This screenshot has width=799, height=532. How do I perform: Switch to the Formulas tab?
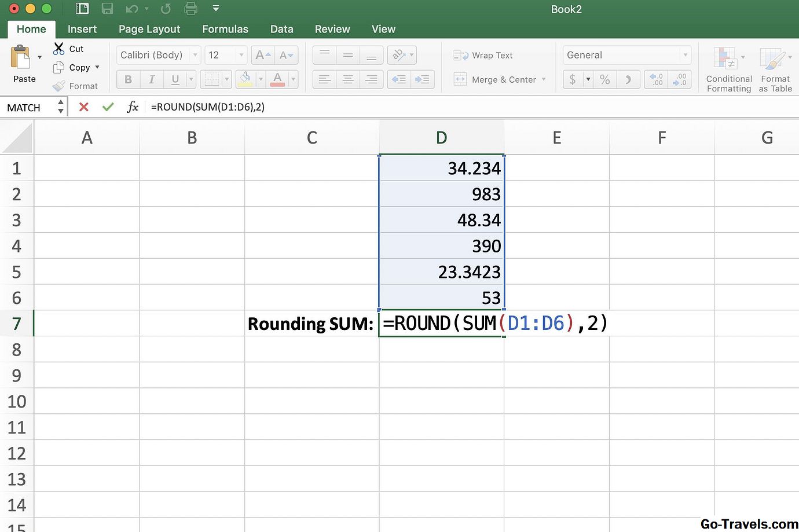click(x=225, y=28)
